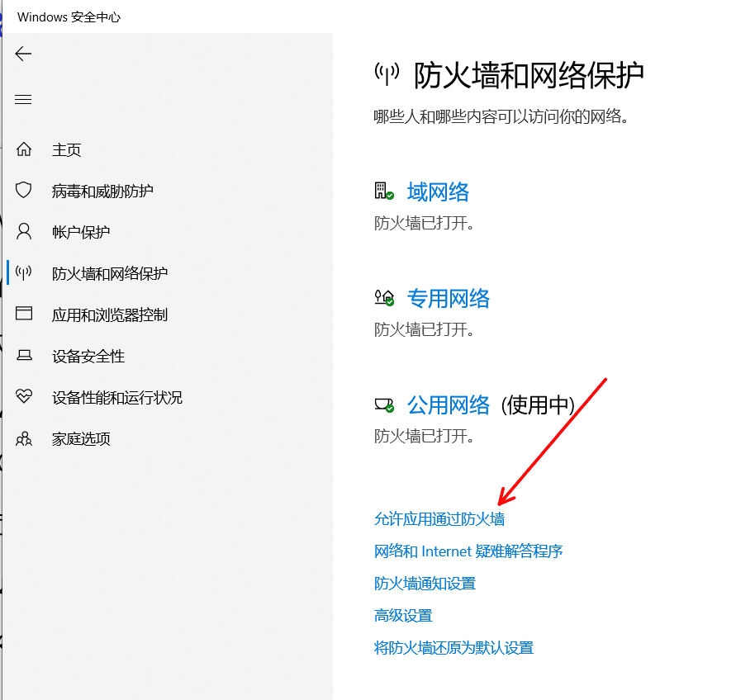736x700 pixels.
Task: Open 应用和浏览器控制 page
Action: click(109, 315)
